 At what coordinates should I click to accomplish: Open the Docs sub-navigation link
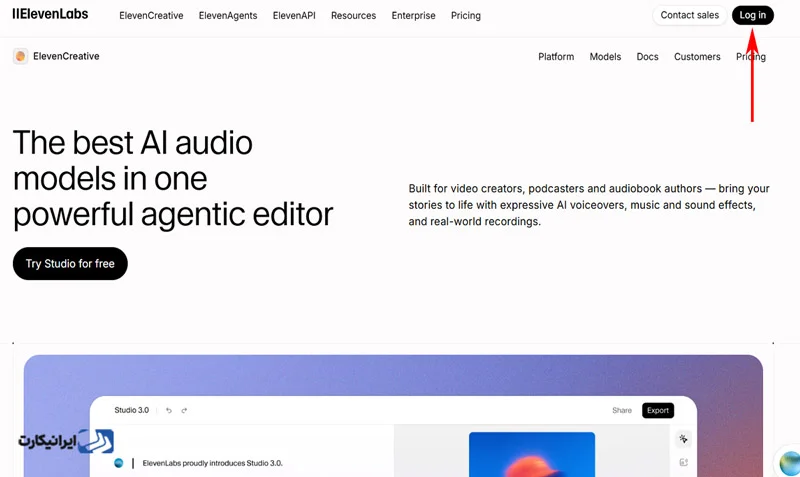(647, 57)
